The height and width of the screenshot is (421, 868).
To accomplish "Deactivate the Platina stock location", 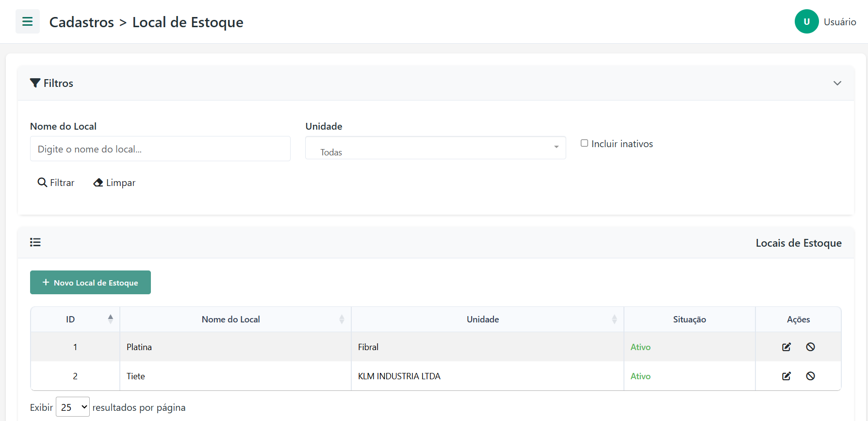I will pyautogui.click(x=810, y=347).
